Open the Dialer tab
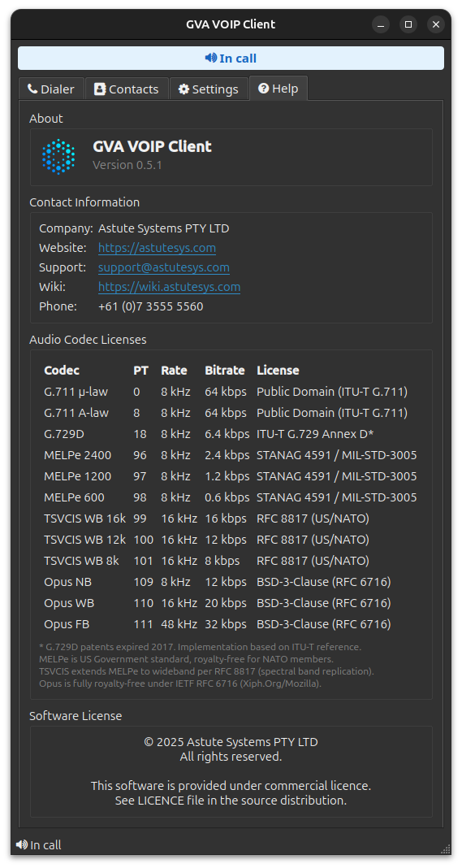 pos(51,89)
